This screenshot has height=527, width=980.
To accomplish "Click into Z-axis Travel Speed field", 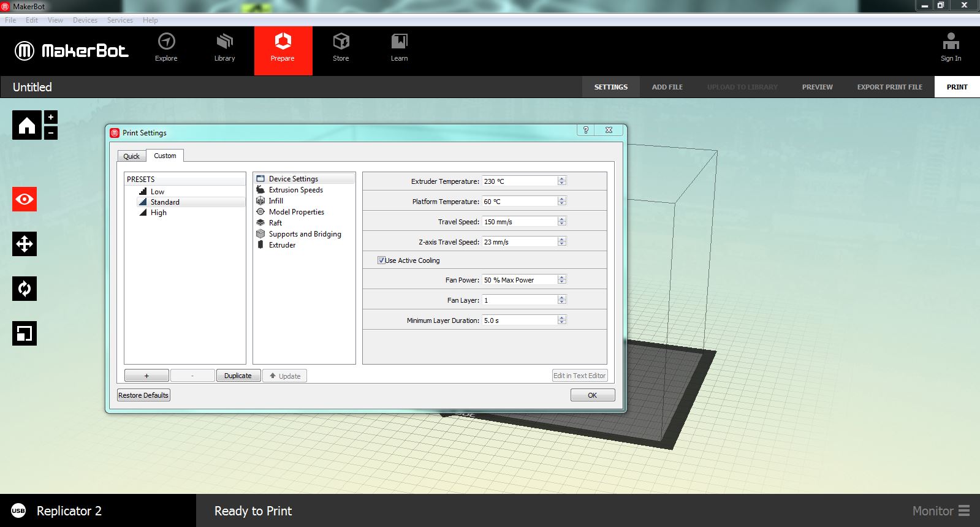I will pyautogui.click(x=520, y=241).
